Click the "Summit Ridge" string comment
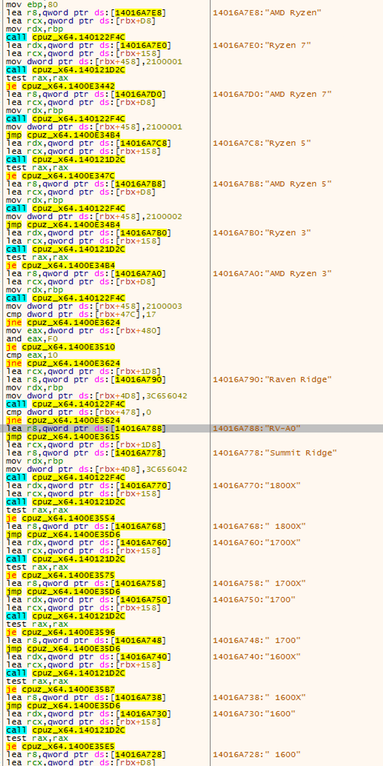This screenshot has height=766, width=383. pos(275,453)
